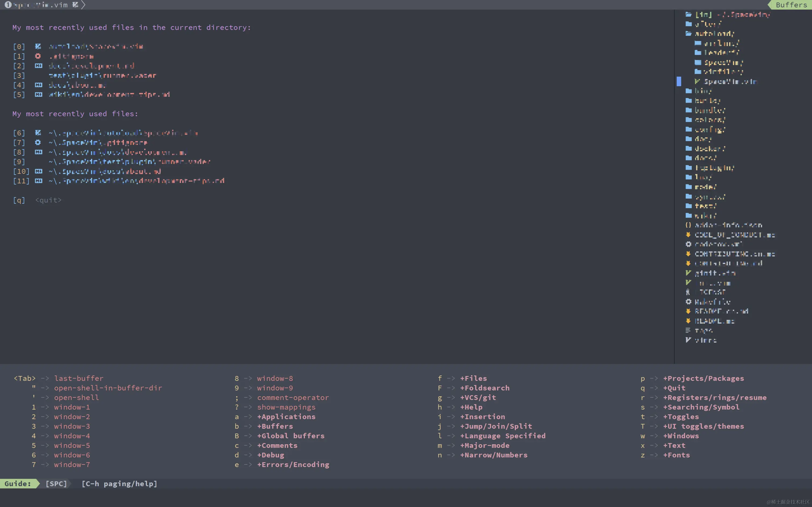
Task: Click the markdown icon on startify entry [2]
Action: pos(39,66)
